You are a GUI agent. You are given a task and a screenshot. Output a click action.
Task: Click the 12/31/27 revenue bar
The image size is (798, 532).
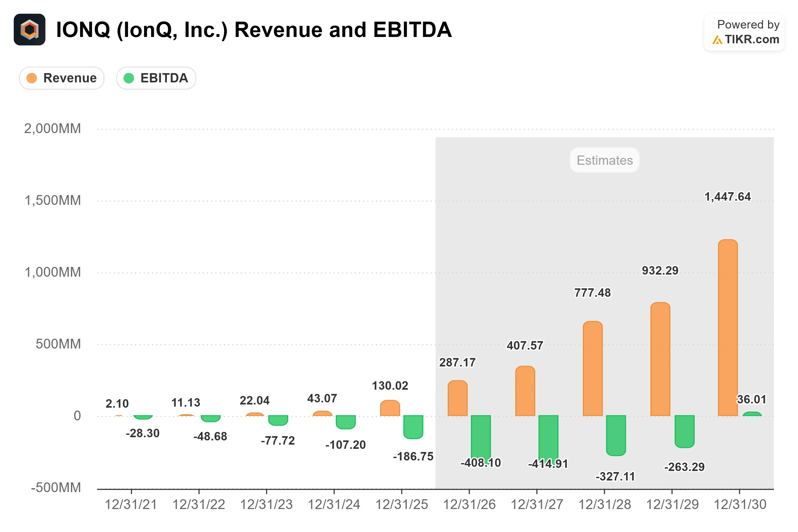[525, 391]
